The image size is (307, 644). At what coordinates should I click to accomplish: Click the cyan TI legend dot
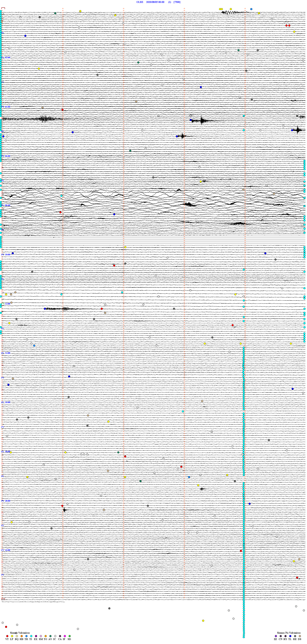click(31, 636)
